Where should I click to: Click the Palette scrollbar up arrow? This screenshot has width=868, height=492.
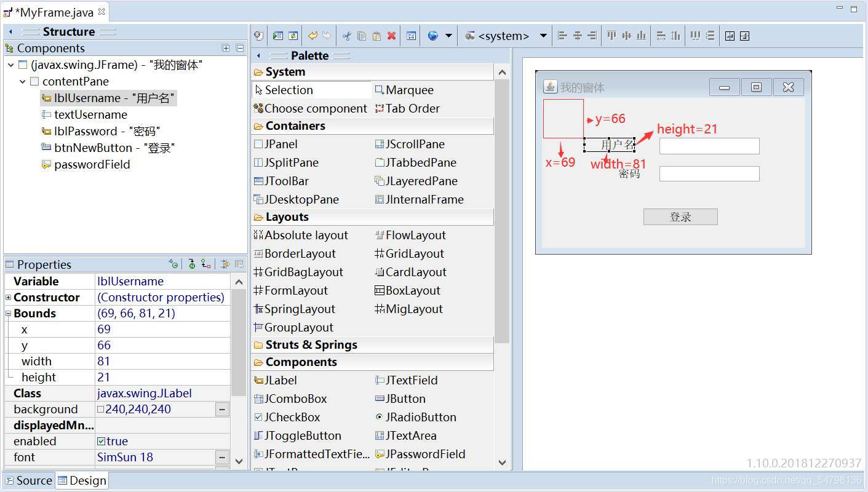tap(502, 72)
